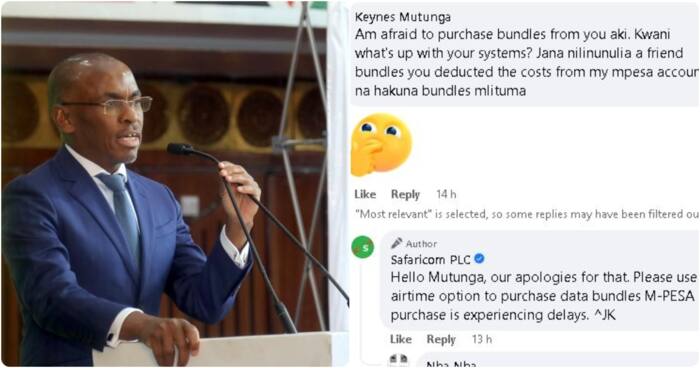Open the "Most relevant" filter notice
This screenshot has width=700, height=368.
pos(526,214)
